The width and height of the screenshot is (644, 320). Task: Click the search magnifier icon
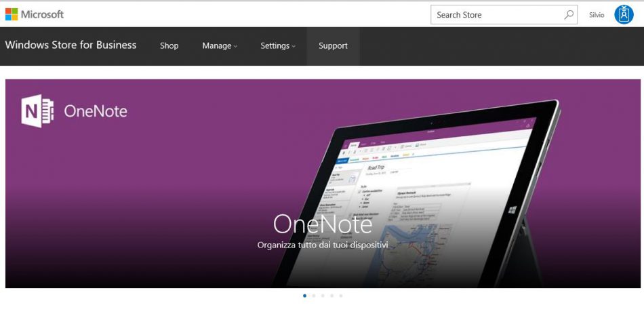point(569,15)
